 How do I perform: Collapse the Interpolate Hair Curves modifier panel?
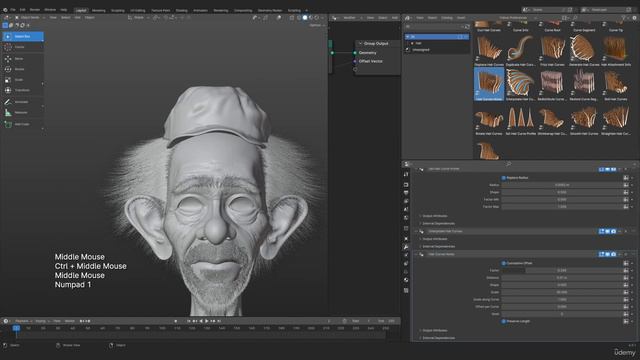click(x=417, y=231)
